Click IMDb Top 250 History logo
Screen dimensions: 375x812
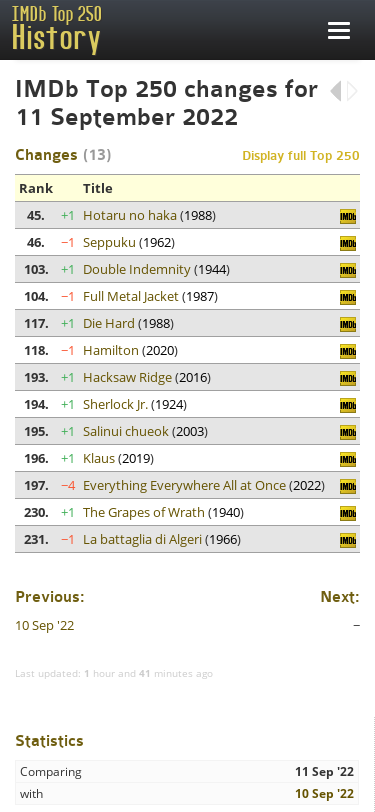tap(56, 30)
